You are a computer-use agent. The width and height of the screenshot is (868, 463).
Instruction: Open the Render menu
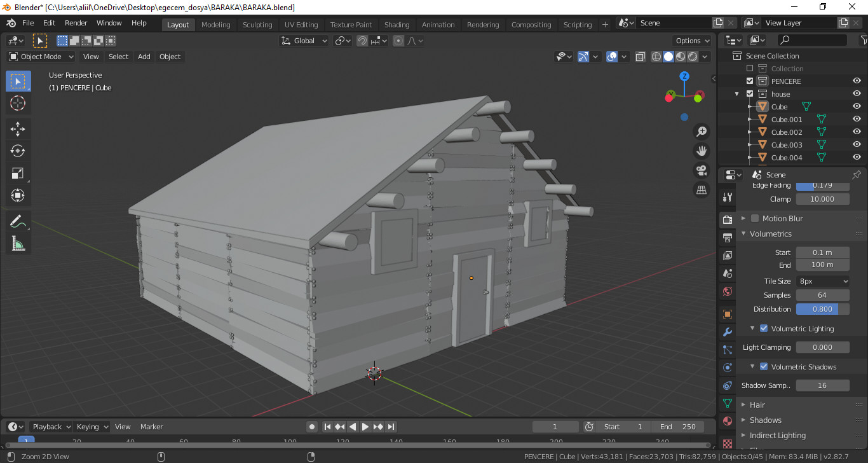tap(76, 23)
